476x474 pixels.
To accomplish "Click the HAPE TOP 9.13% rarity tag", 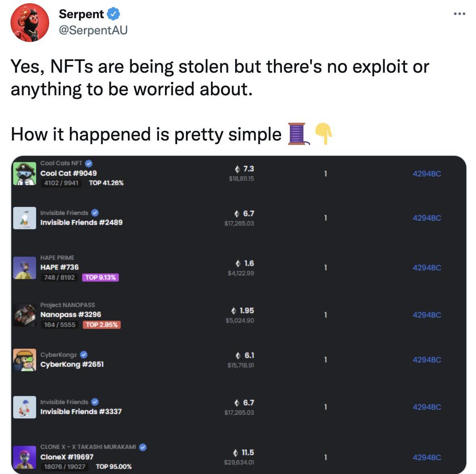I will click(100, 277).
